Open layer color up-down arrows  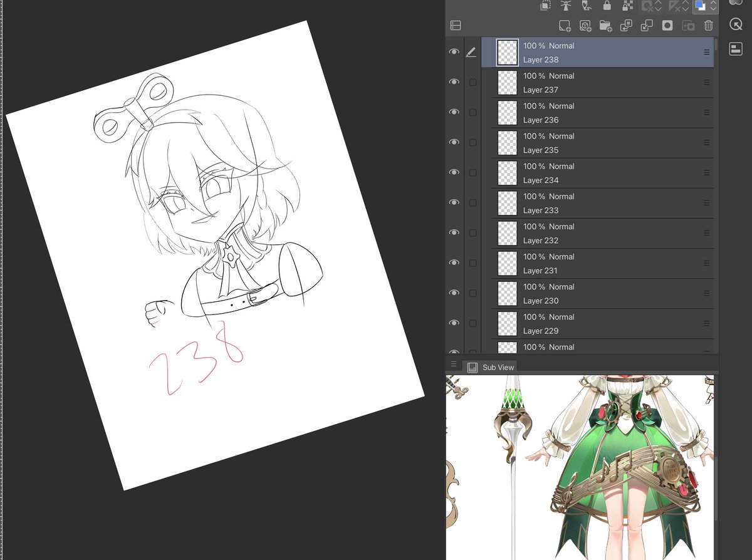[x=714, y=6]
